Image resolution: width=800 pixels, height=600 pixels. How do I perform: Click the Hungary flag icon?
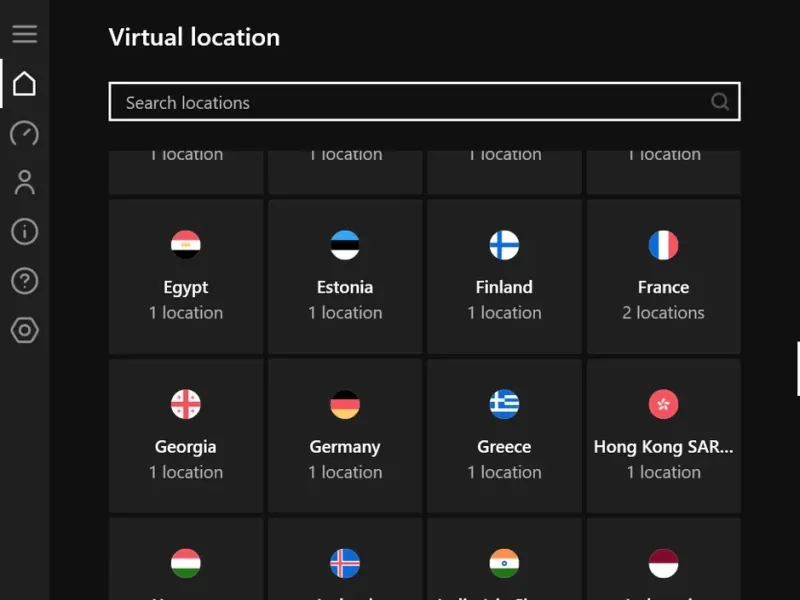(186, 563)
